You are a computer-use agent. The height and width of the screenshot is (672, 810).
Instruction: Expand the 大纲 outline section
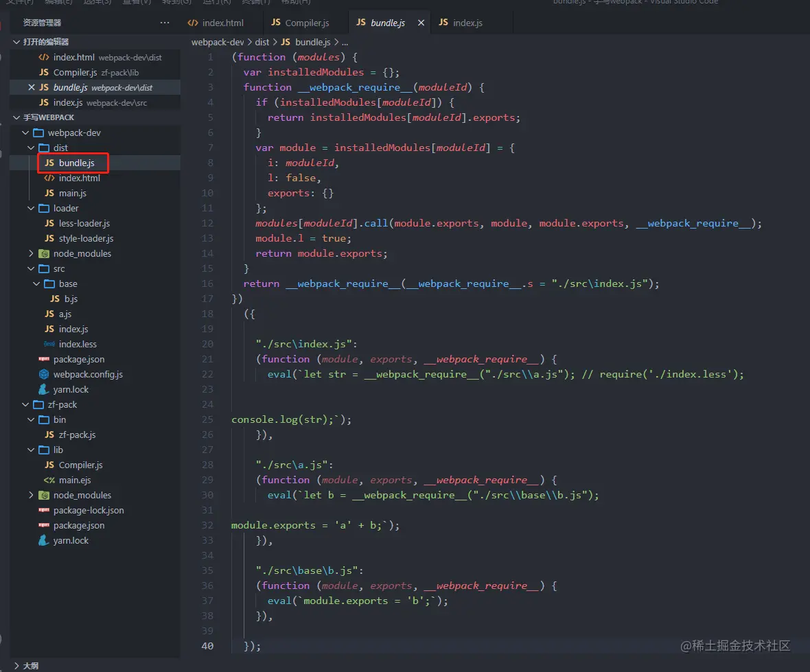click(16, 665)
